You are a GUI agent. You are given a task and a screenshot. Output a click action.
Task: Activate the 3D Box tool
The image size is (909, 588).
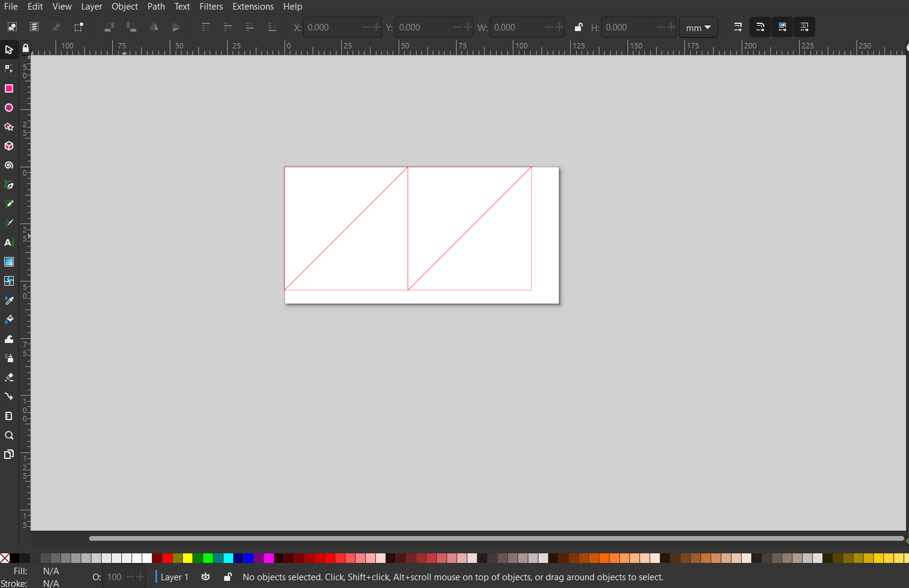coord(9,146)
